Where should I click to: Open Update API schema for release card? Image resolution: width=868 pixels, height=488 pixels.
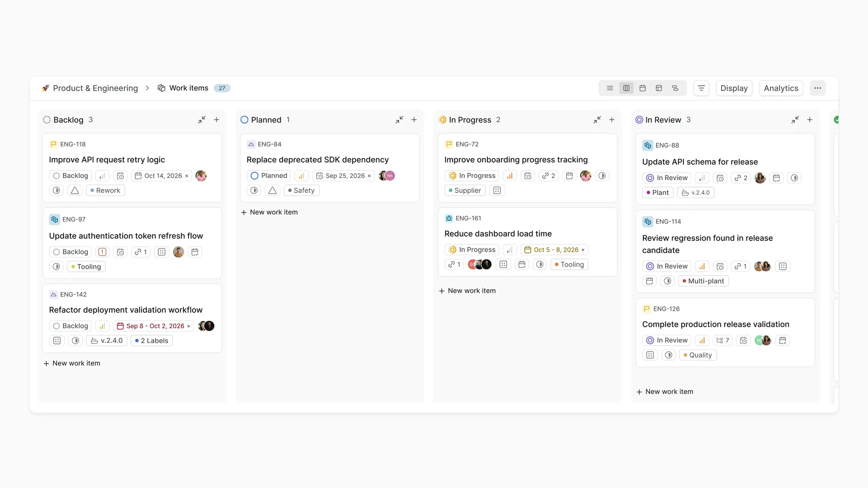[x=700, y=162]
